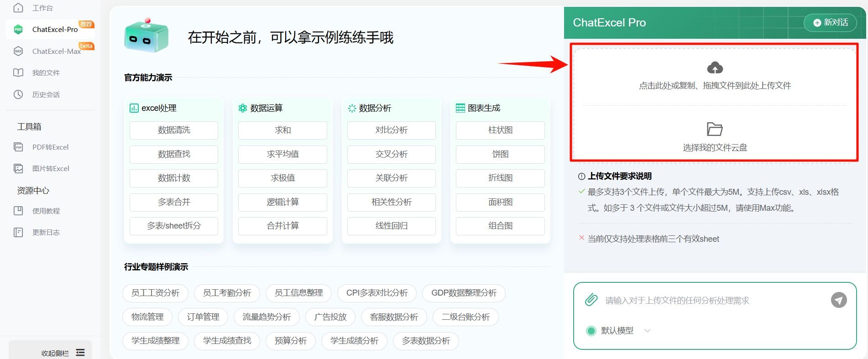Image resolution: width=868 pixels, height=359 pixels.
Task: Click the 数据清洗 example button
Action: (x=174, y=130)
